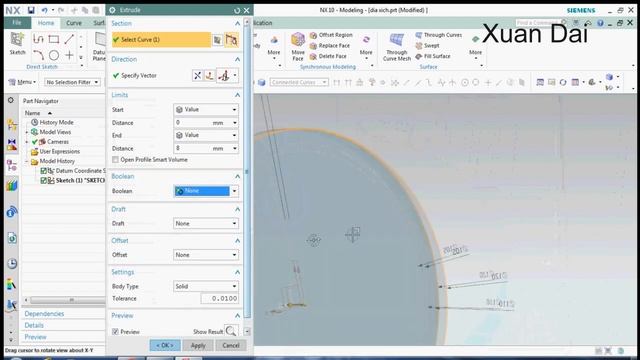640x360 pixels.
Task: Open the Menu dropdown button
Action: click(22, 82)
